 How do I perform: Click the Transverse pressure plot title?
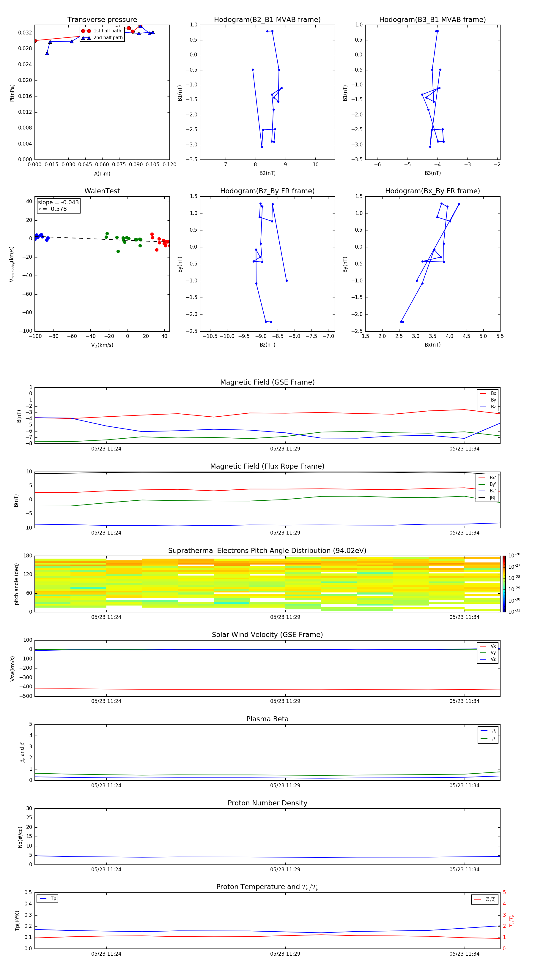[102, 20]
